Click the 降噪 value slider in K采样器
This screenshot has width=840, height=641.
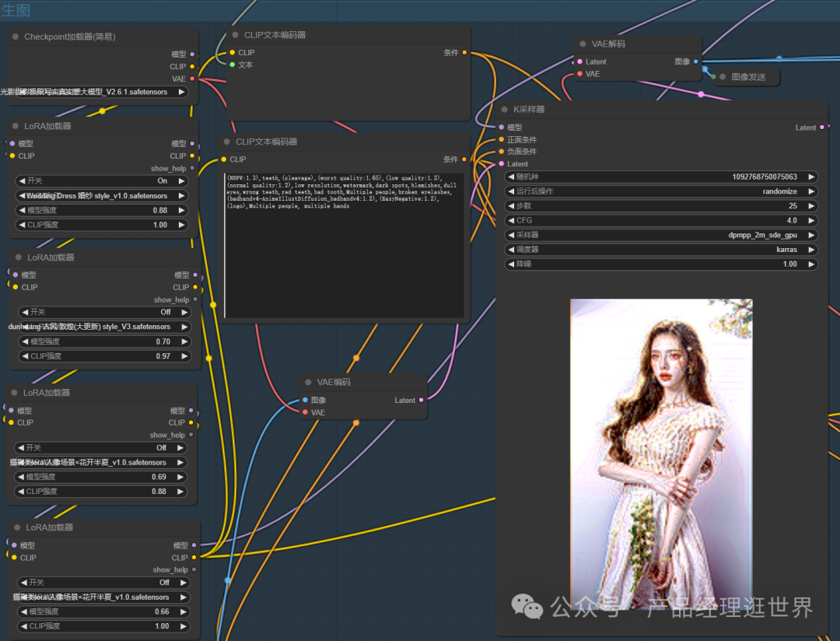point(661,264)
